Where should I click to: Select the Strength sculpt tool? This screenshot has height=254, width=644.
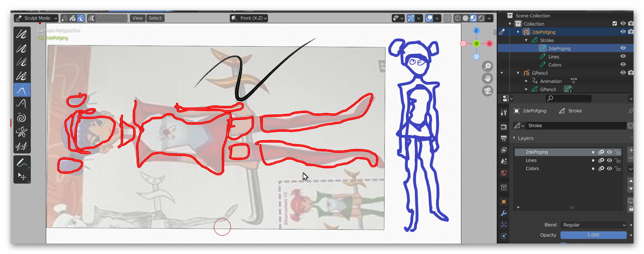(22, 62)
